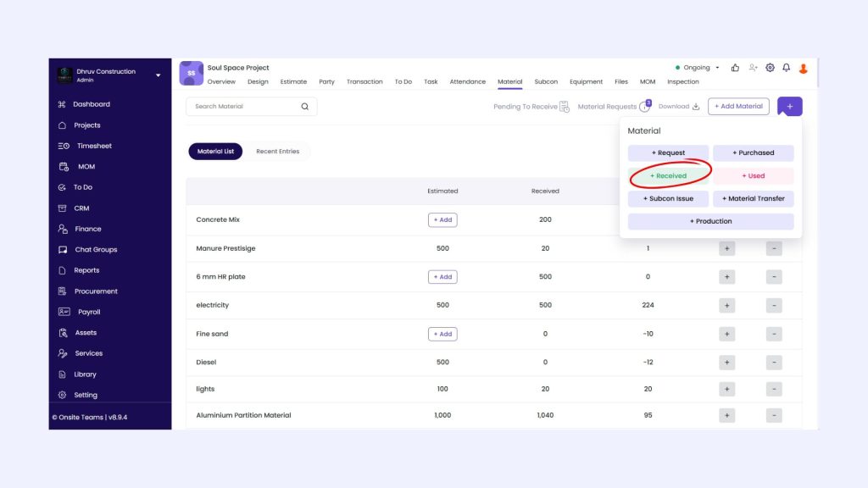The width and height of the screenshot is (868, 488).
Task: Open Procurement in the sidebar
Action: tap(95, 291)
